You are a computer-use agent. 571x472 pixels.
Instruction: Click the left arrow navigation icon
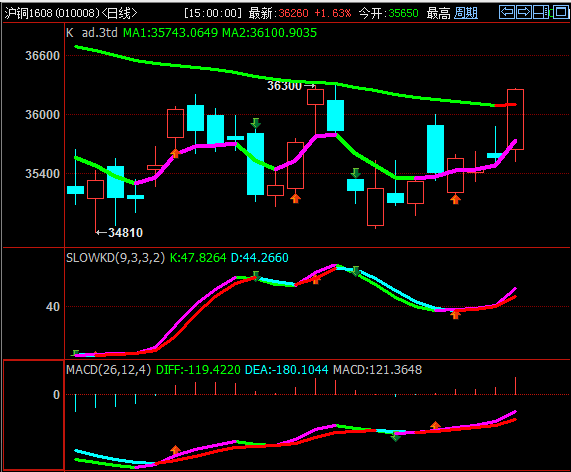pos(507,12)
